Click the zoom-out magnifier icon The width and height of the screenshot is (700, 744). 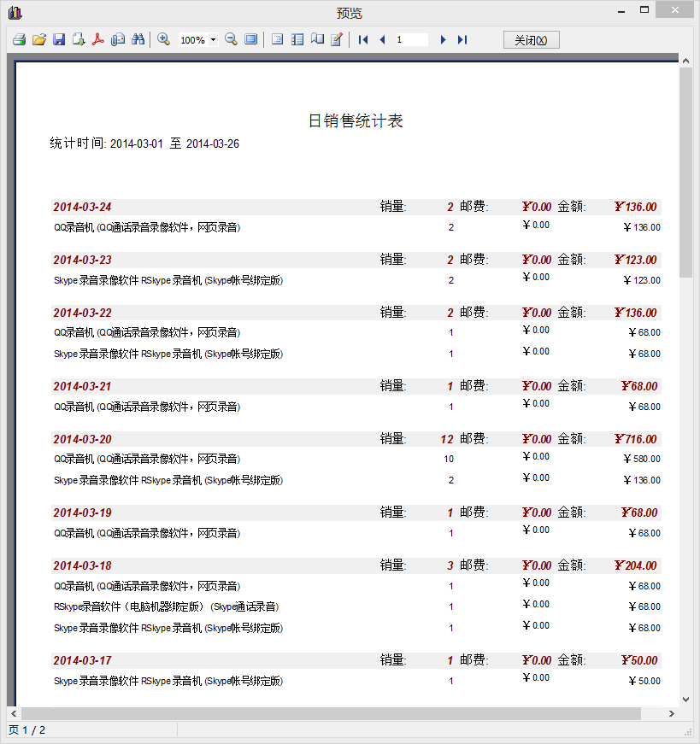(232, 39)
